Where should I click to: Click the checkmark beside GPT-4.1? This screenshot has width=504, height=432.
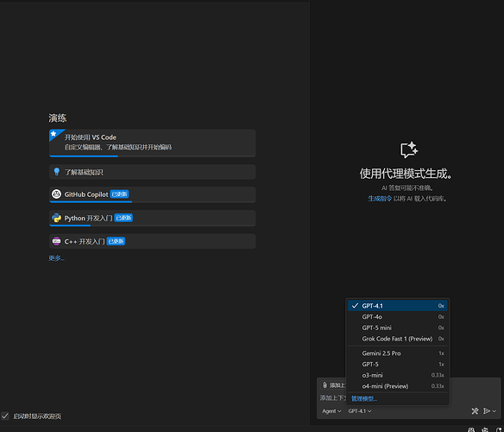point(355,306)
